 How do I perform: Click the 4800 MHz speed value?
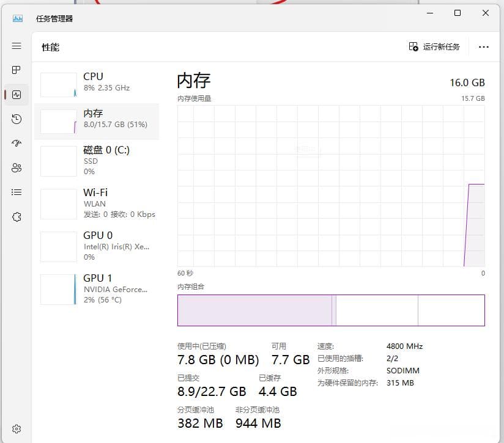point(404,346)
